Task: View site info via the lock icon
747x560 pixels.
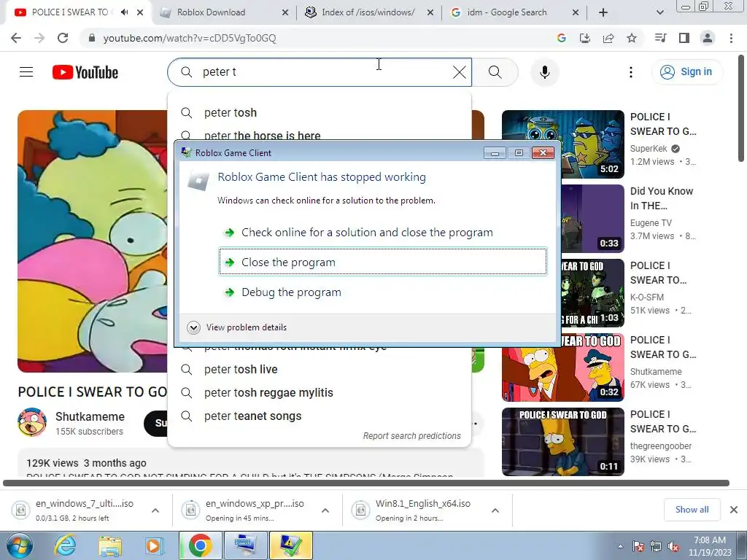Action: [x=92, y=38]
